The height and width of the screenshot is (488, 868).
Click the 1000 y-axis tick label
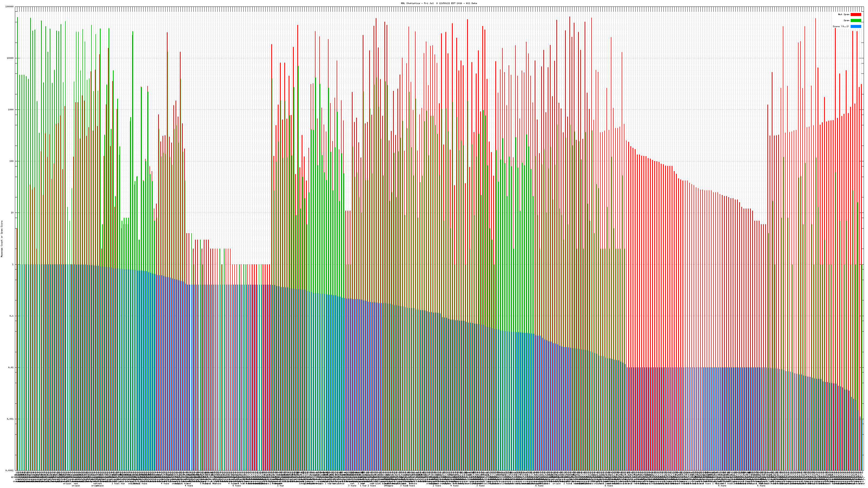pos(11,110)
